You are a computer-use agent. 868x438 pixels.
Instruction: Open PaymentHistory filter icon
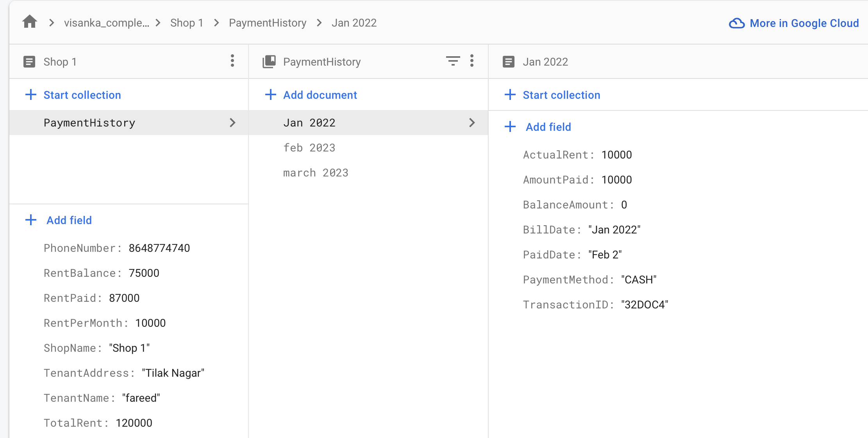point(453,61)
